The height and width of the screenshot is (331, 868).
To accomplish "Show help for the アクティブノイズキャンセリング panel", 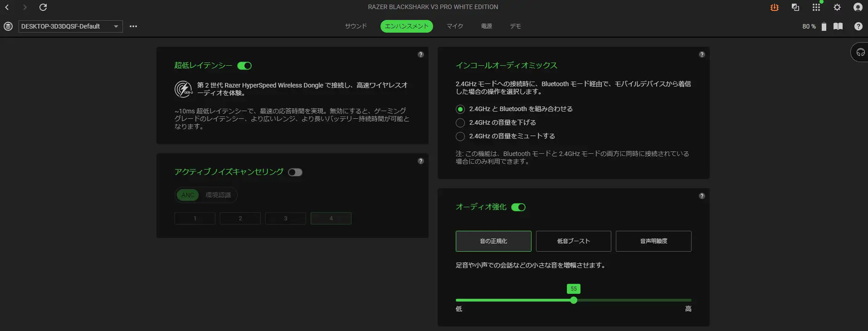I will 421,161.
